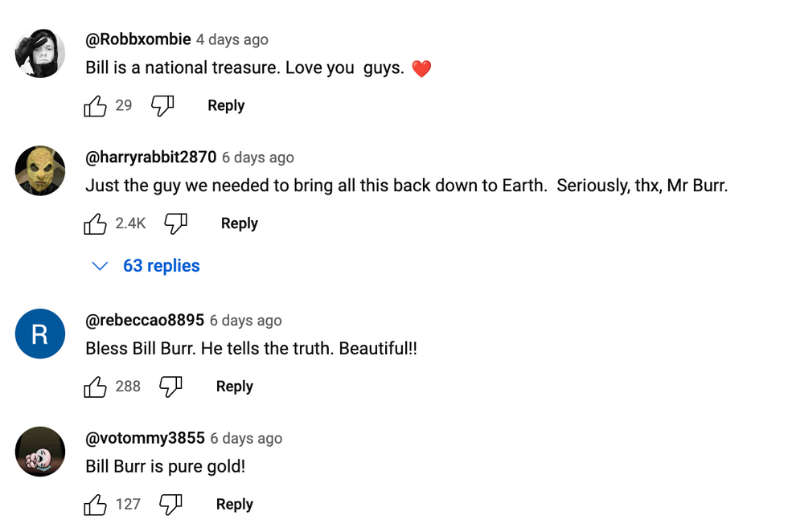Reply to @rebeccao8895's comment
The width and height of the screenshot is (788, 532).
click(235, 387)
